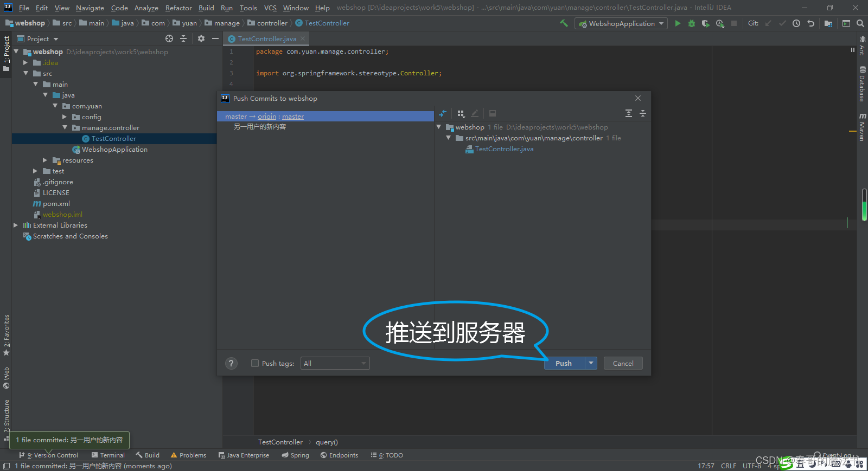Image resolution: width=868 pixels, height=471 pixels.
Task: Click the Git commit checkmark icon
Action: click(x=782, y=23)
